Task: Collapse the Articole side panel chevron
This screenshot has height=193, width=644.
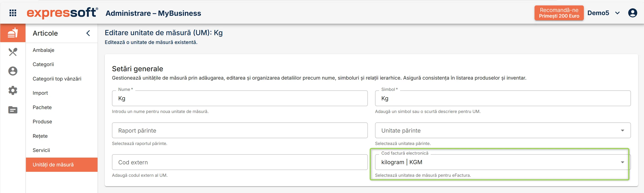Action: pyautogui.click(x=88, y=33)
